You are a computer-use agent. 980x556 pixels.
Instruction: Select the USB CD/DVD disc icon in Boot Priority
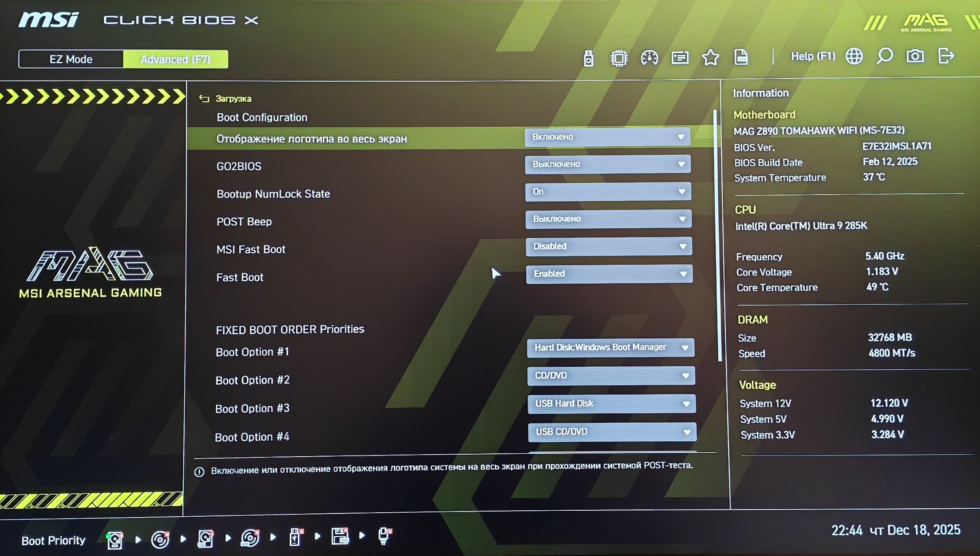[x=250, y=538]
